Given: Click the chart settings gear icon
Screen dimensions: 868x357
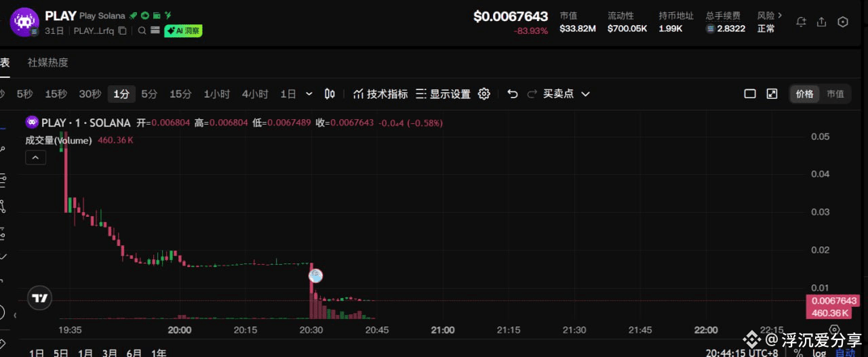Looking at the screenshot, I should pos(484,94).
